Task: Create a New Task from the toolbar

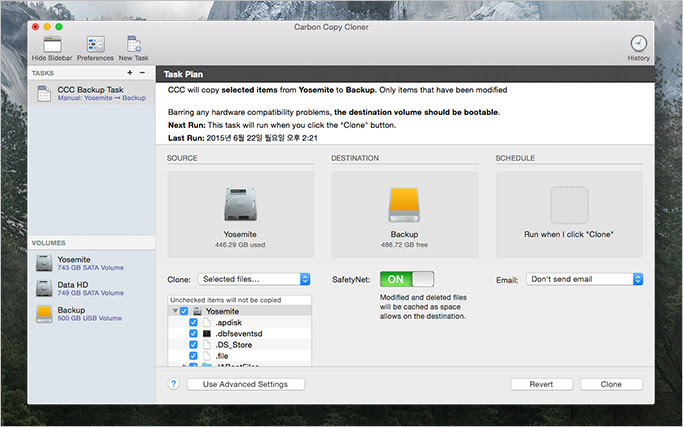Action: tap(134, 44)
